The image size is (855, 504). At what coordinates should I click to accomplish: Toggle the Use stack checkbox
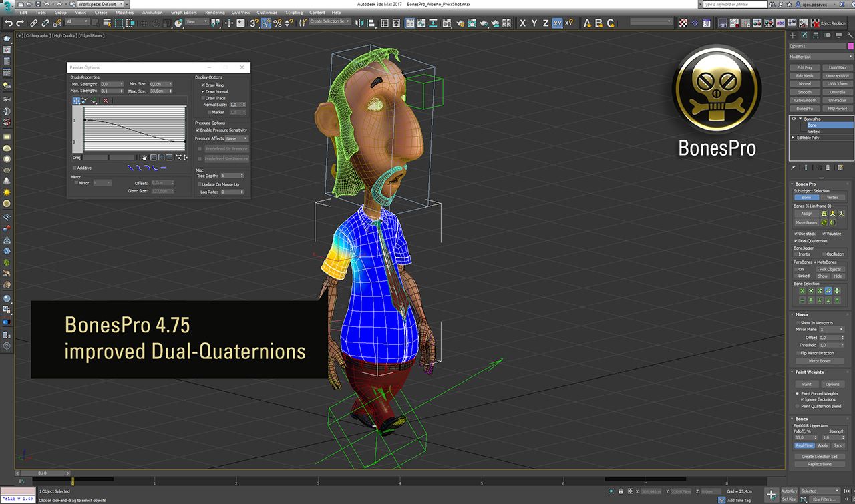tap(796, 234)
